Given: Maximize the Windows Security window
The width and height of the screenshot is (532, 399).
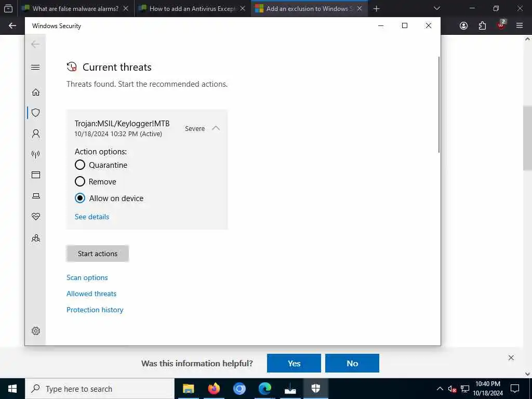Looking at the screenshot, I should pos(404,25).
